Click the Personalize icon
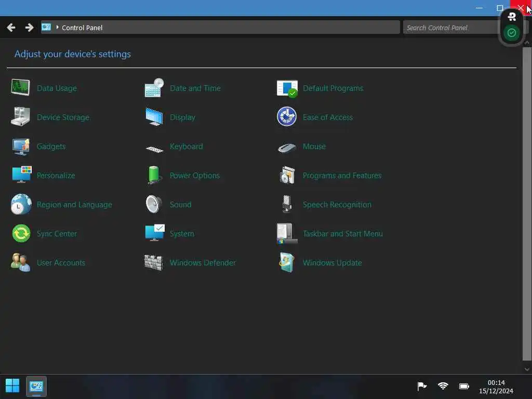Image resolution: width=532 pixels, height=399 pixels. pyautogui.click(x=21, y=175)
